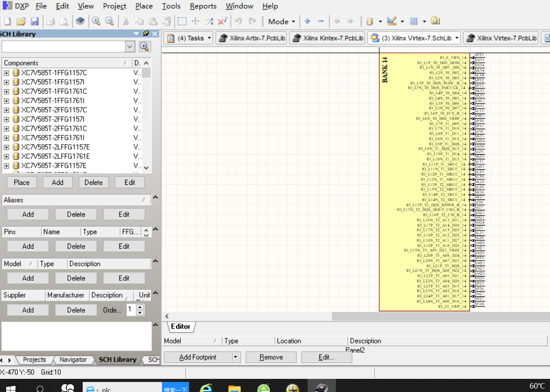Click the grid settings icon
The height and width of the screenshot is (392, 550).
coord(414,21)
